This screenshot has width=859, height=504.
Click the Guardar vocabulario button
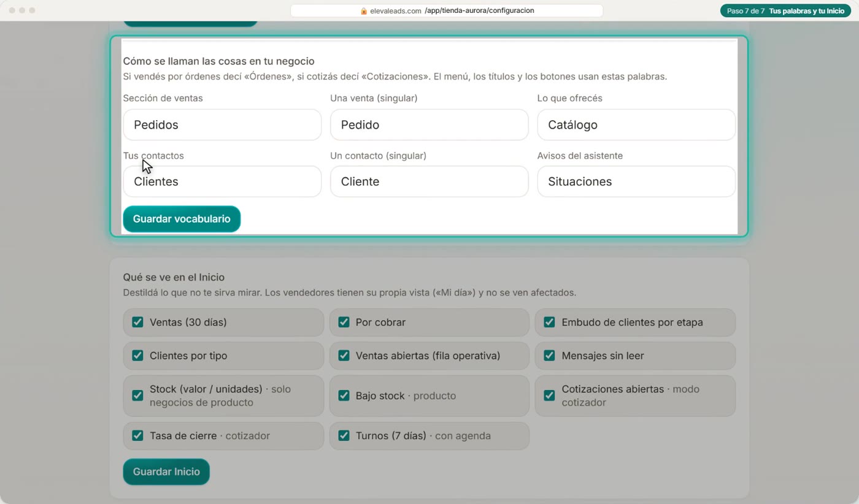182,219
